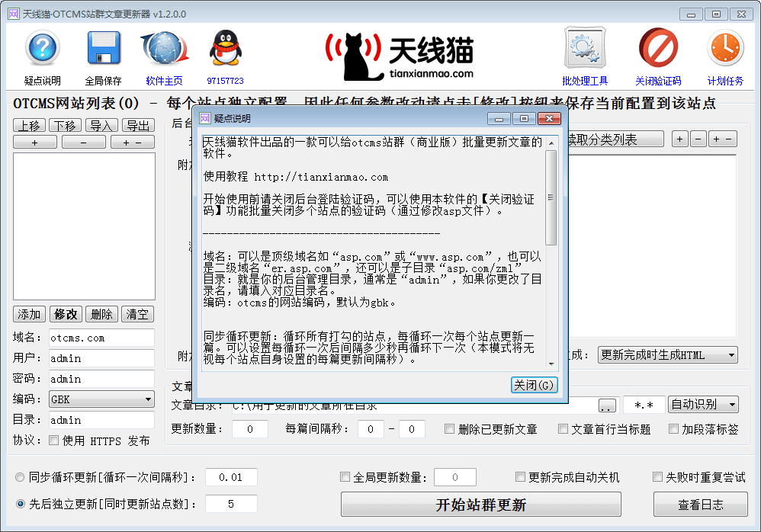Open the 编码 GBK dropdown
This screenshot has width=761, height=532.
point(102,399)
